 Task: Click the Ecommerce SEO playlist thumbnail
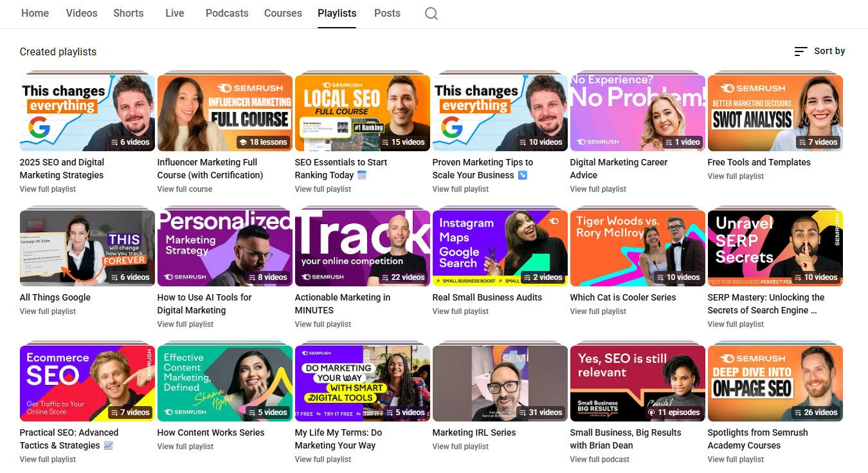point(87,383)
